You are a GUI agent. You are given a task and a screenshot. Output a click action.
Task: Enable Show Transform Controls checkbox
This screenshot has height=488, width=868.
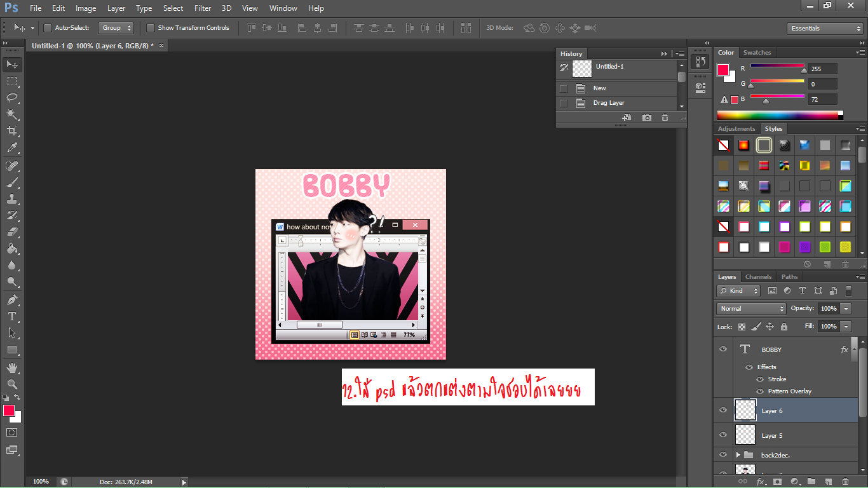click(151, 28)
